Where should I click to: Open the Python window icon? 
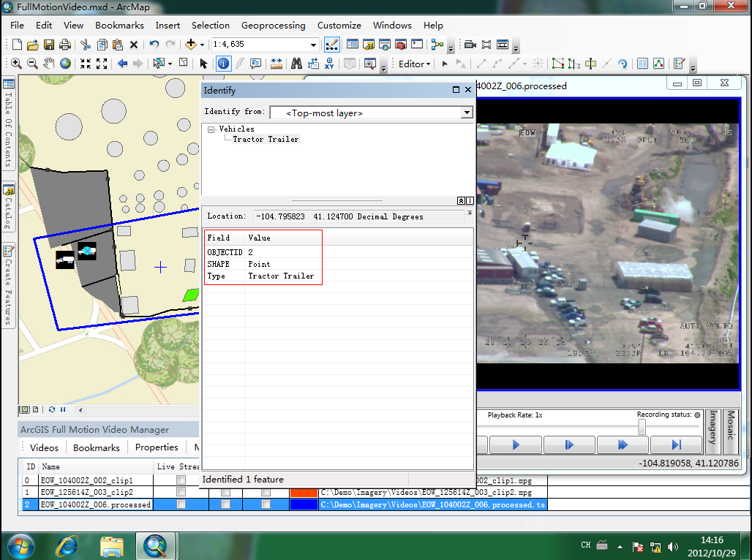417,45
